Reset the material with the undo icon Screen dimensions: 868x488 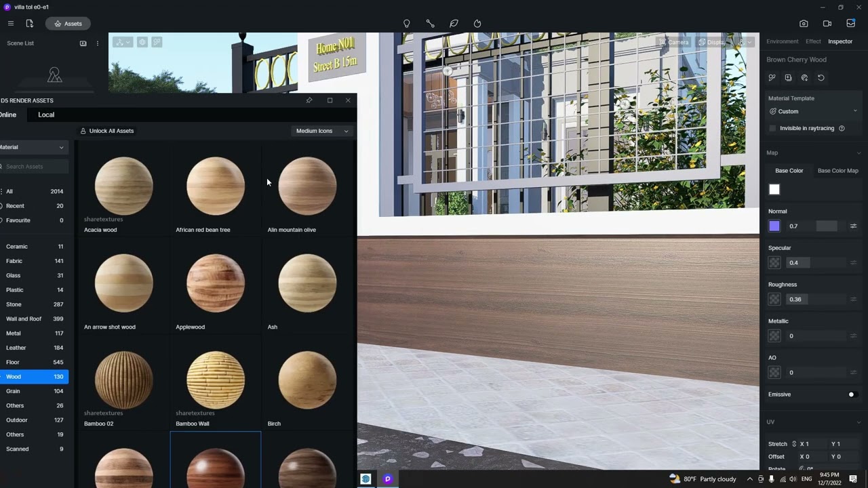821,78
